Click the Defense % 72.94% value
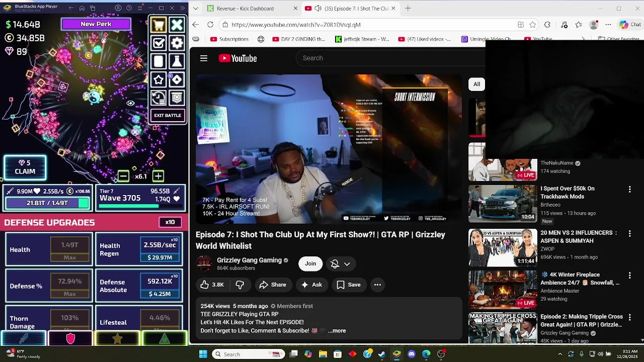Screen dimensions: 644x362 point(70,282)
